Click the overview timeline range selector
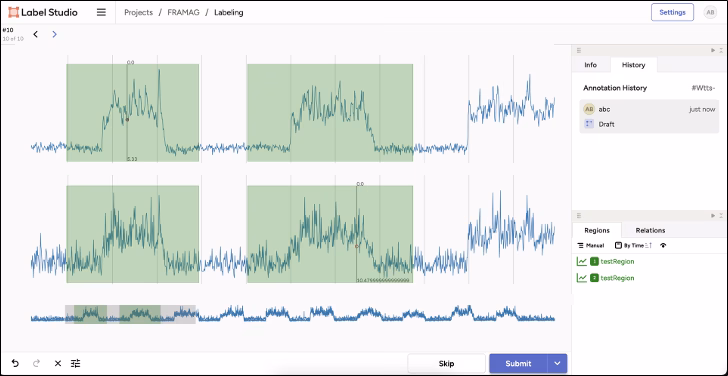The width and height of the screenshot is (728, 376). 130,314
